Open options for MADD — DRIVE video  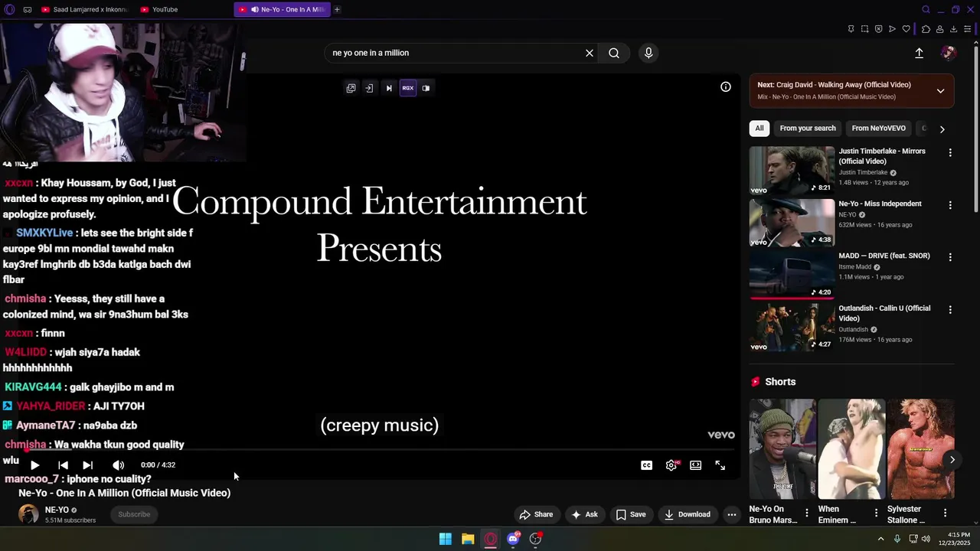[950, 258]
